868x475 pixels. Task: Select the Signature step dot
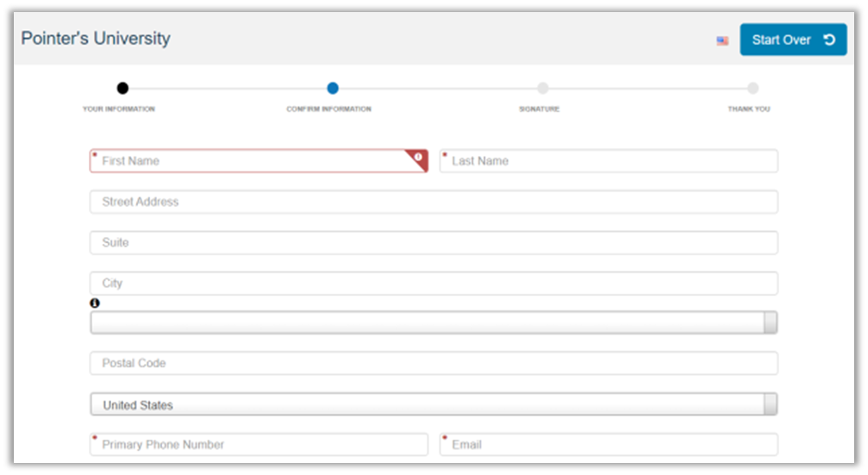click(542, 88)
